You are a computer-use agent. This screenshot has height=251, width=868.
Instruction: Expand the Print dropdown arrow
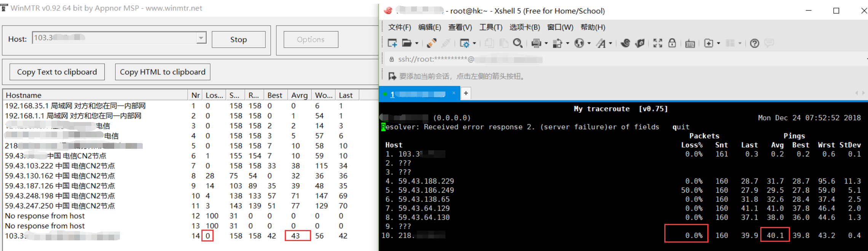click(546, 43)
